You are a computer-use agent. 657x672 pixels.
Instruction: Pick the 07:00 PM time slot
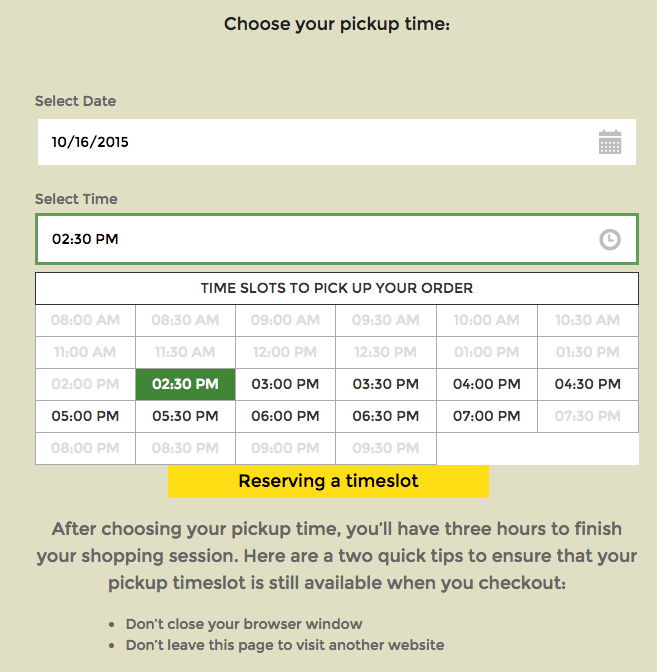[487, 416]
